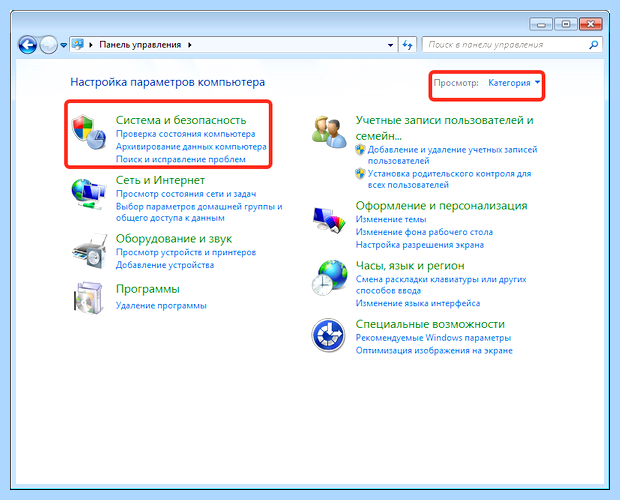The height and width of the screenshot is (500, 620).
Task: Click the Back navigation arrow
Action: pos(28,45)
